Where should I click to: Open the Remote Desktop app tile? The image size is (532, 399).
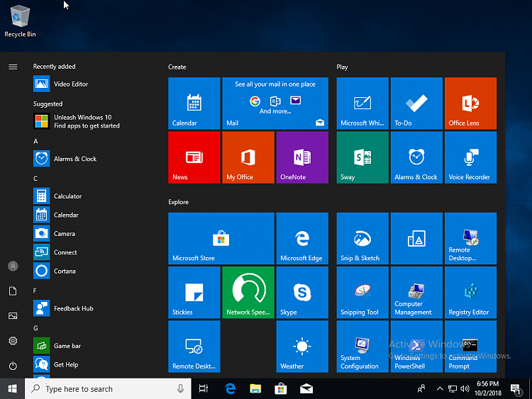point(194,347)
